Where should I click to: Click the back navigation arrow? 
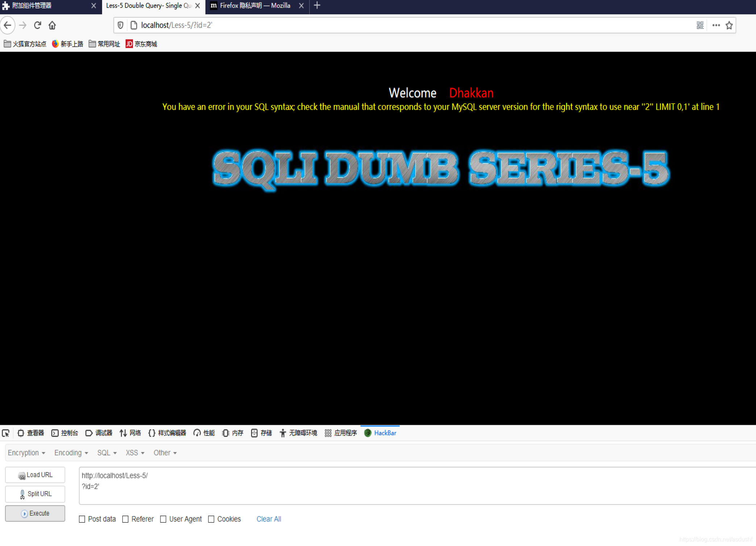point(8,25)
